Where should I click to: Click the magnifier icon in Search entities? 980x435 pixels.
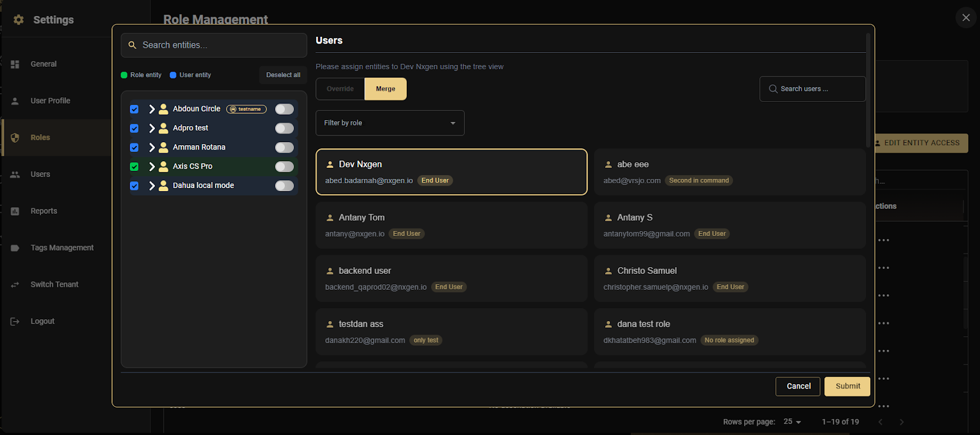point(132,45)
